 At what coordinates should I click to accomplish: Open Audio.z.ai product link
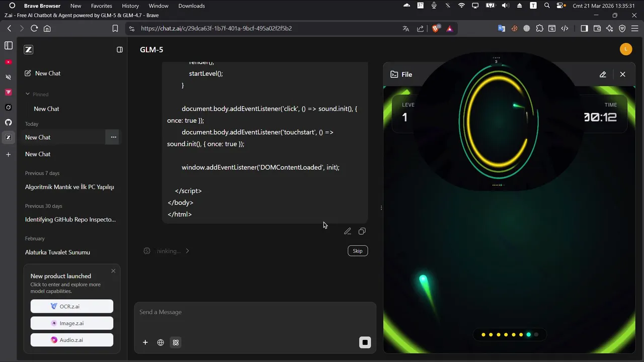point(72,340)
